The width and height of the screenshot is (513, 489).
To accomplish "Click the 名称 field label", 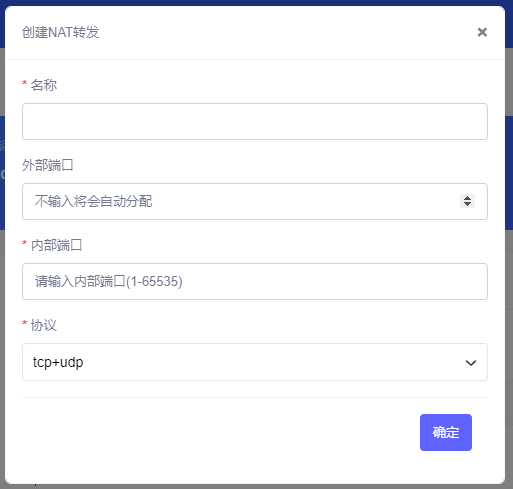I will pyautogui.click(x=44, y=85).
